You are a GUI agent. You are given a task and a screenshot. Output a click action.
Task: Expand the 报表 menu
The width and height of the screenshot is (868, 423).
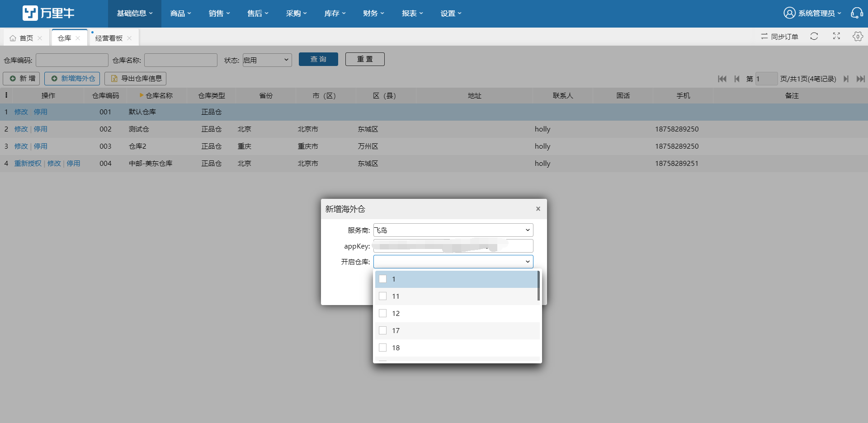[412, 14]
